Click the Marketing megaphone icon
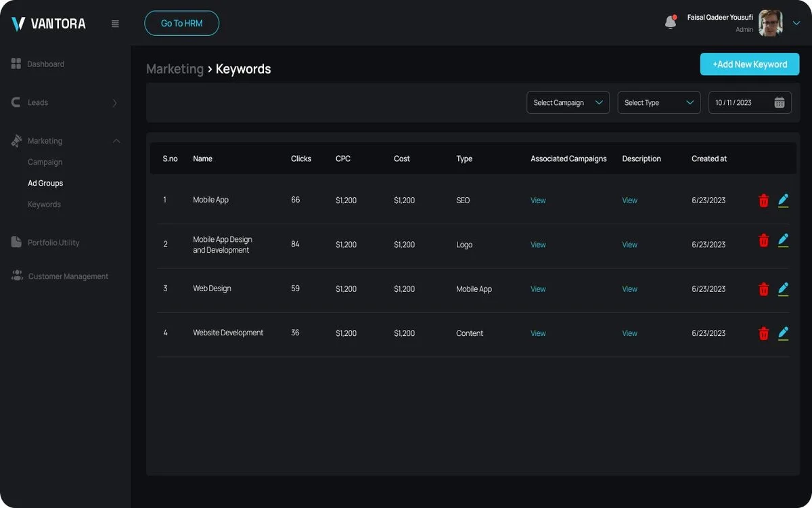812x508 pixels. point(17,141)
